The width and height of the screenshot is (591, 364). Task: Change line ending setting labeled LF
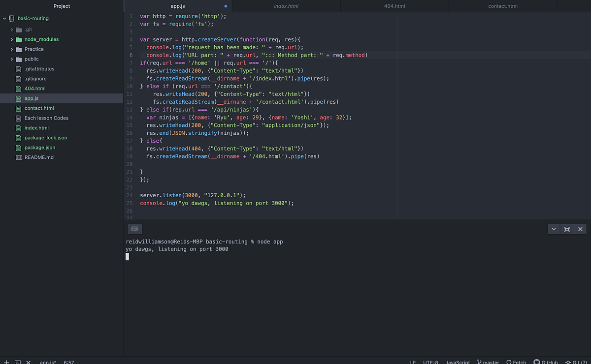412,362
